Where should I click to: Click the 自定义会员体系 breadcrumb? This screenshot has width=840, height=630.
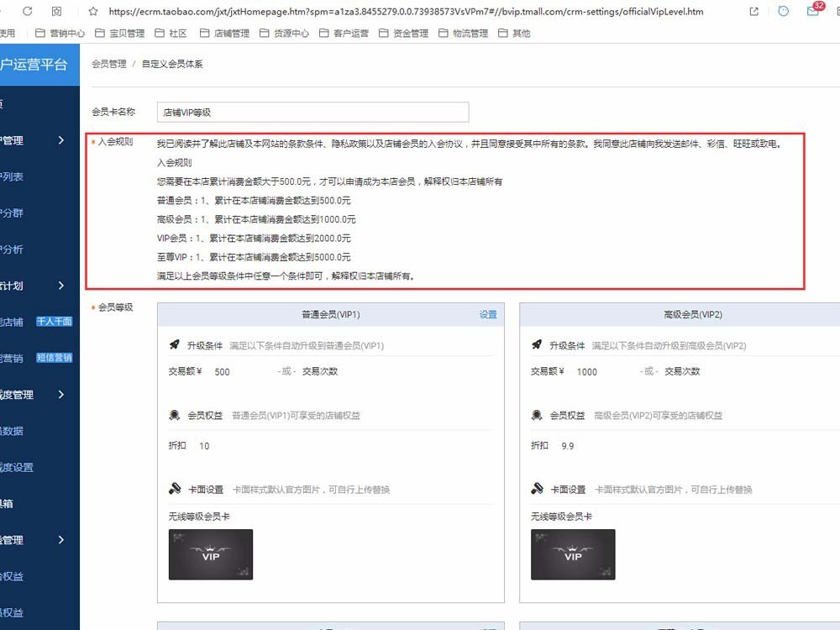(x=172, y=65)
